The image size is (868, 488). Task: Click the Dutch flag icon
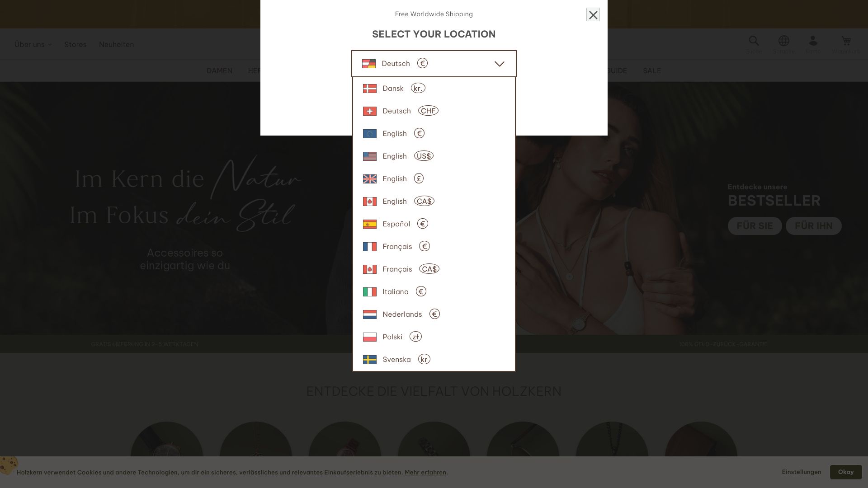pos(369,314)
